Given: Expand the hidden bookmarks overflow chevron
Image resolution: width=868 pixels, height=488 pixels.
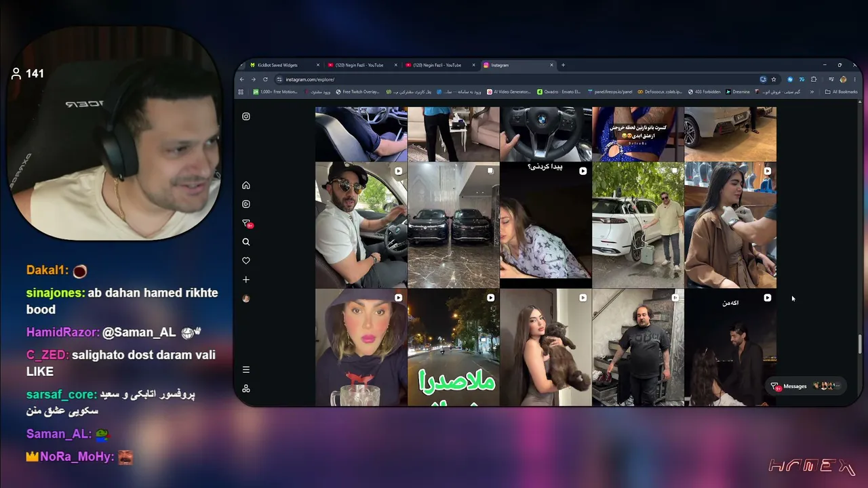Looking at the screenshot, I should coord(812,91).
